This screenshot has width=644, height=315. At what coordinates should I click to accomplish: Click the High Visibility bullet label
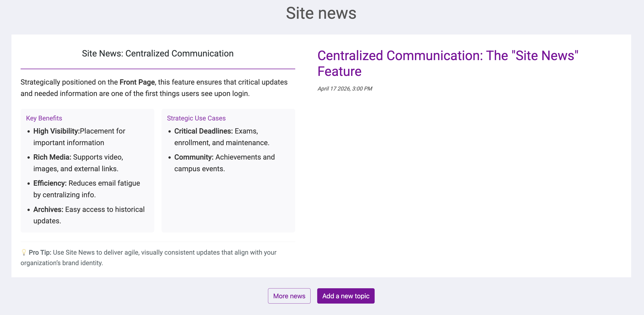[56, 131]
